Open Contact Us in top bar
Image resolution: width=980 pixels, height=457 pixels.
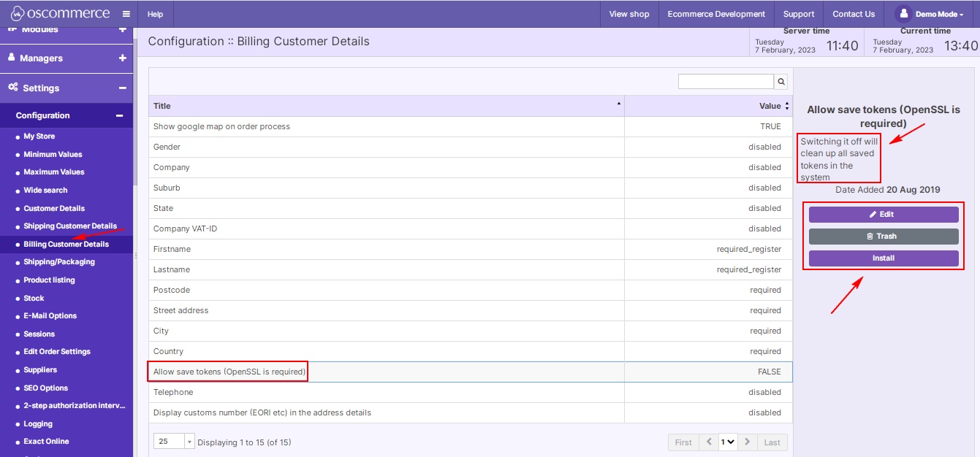pyautogui.click(x=854, y=14)
